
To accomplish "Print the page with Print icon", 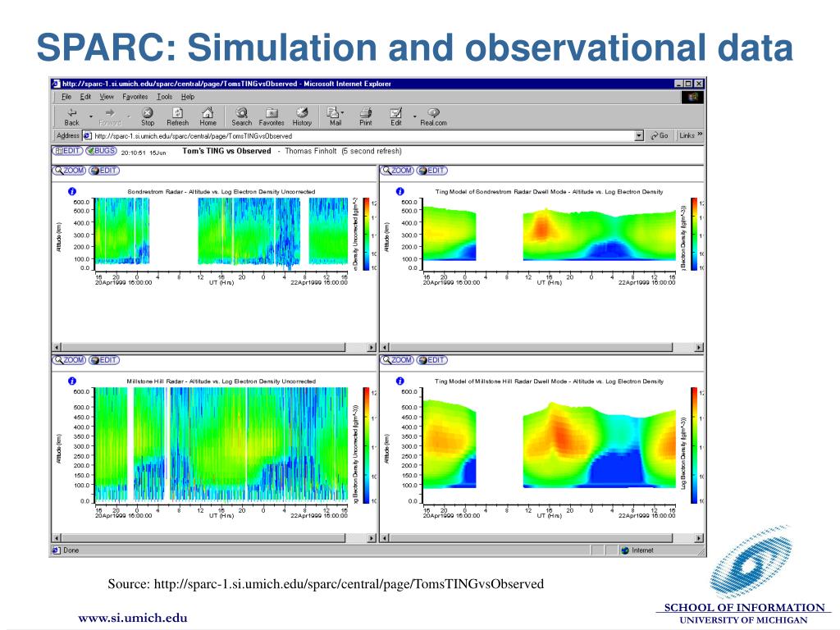I will coord(366,116).
